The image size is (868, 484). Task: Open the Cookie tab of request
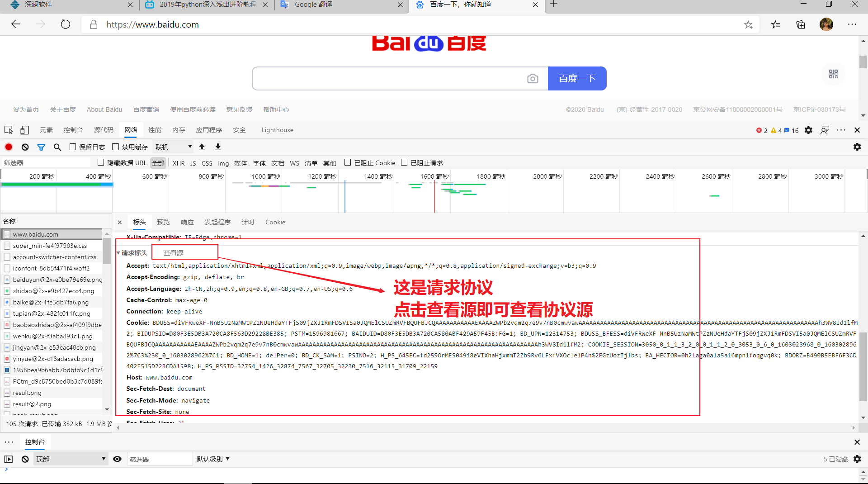[275, 222]
